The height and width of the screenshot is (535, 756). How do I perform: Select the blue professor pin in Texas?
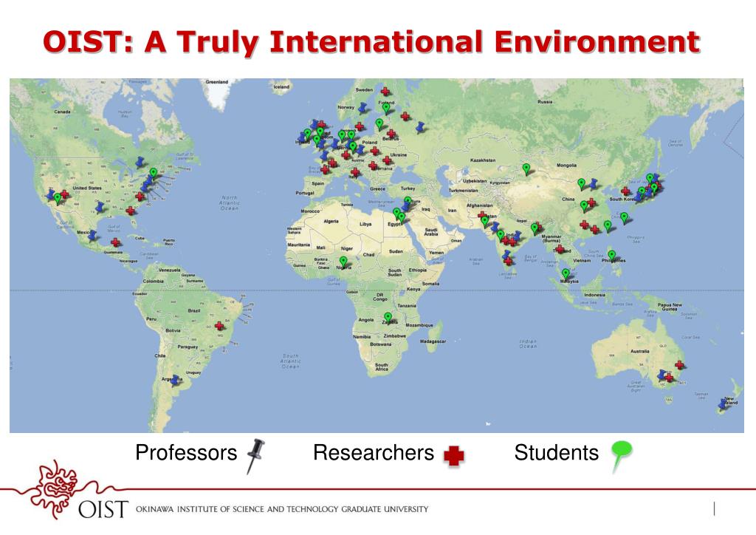100,208
